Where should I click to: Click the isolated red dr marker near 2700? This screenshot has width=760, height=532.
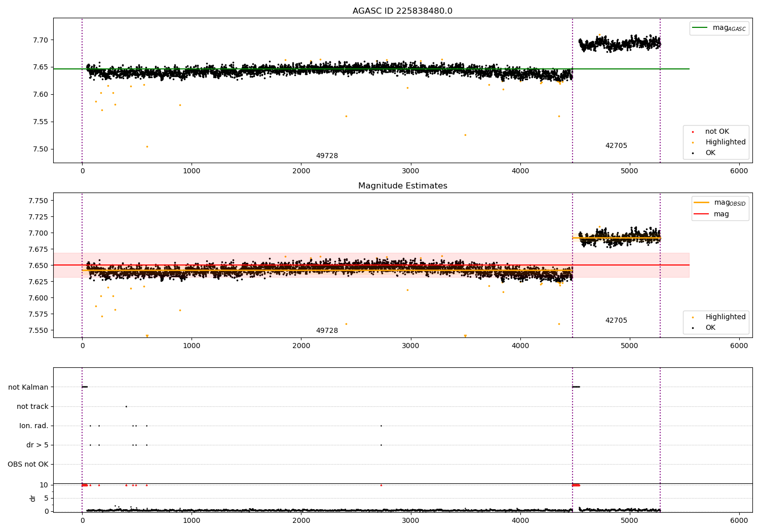(x=381, y=485)
